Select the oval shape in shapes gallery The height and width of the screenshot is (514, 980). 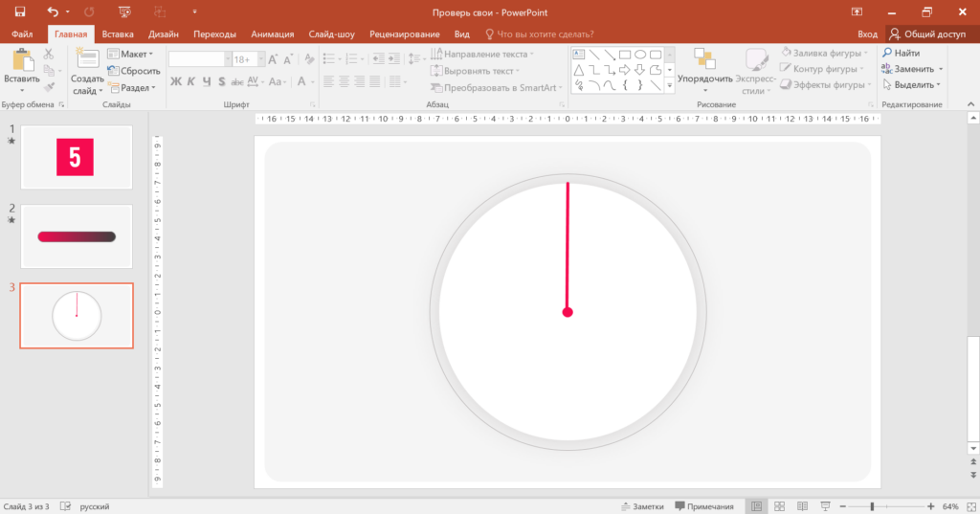point(640,55)
